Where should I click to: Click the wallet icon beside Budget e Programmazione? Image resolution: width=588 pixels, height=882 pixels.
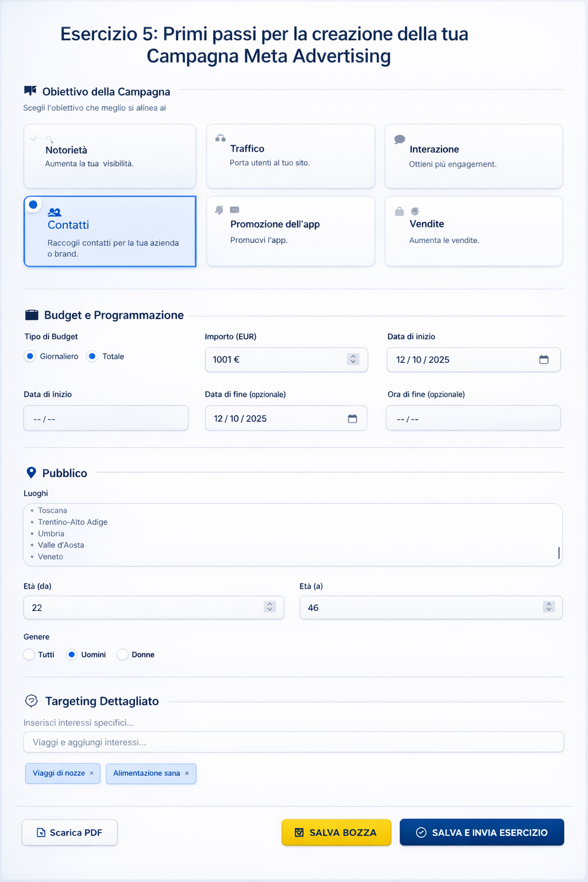(32, 315)
